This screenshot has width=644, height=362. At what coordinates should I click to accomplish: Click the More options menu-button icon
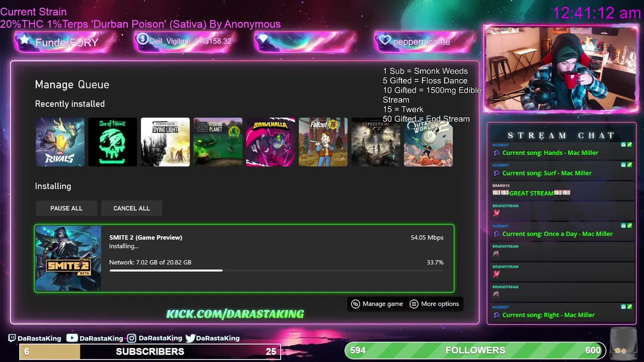tap(414, 304)
